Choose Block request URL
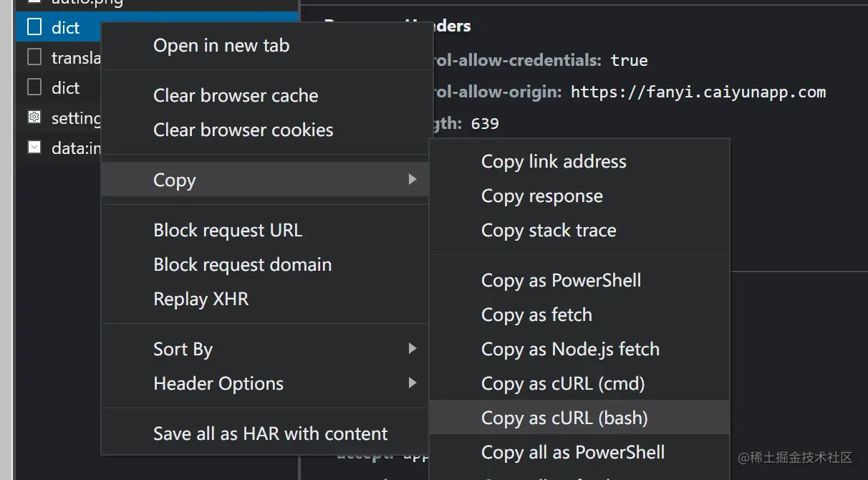The width and height of the screenshot is (868, 480). 228,230
